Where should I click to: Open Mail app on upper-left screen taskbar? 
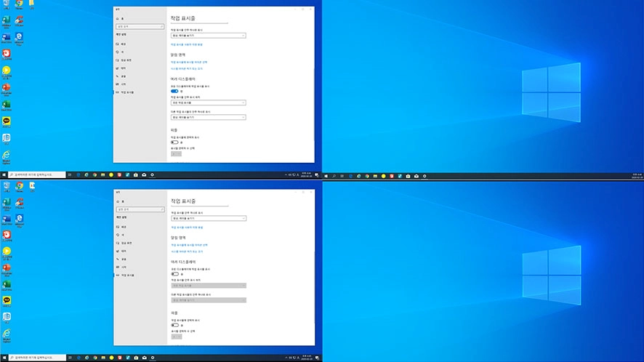pos(144,174)
